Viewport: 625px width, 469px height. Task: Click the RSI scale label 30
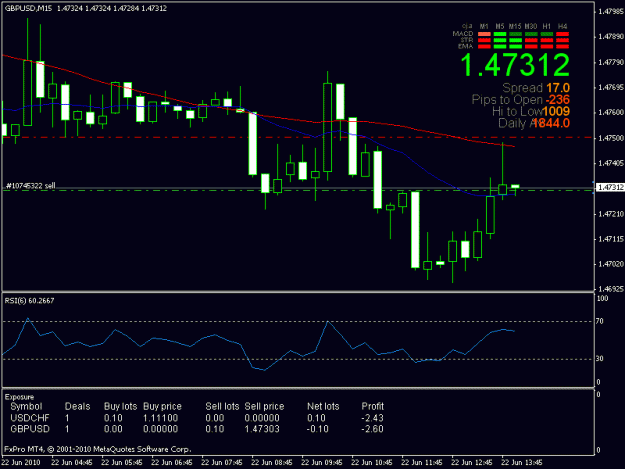(x=600, y=359)
